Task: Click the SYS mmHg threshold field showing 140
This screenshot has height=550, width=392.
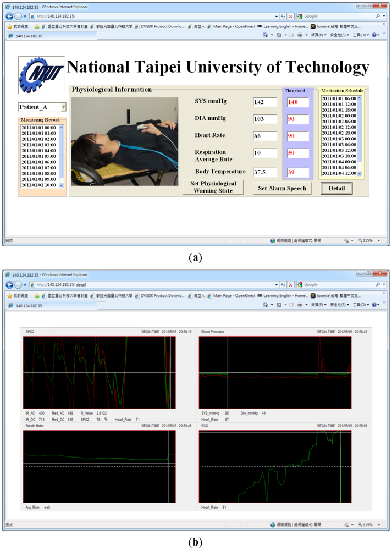Action: (297, 102)
